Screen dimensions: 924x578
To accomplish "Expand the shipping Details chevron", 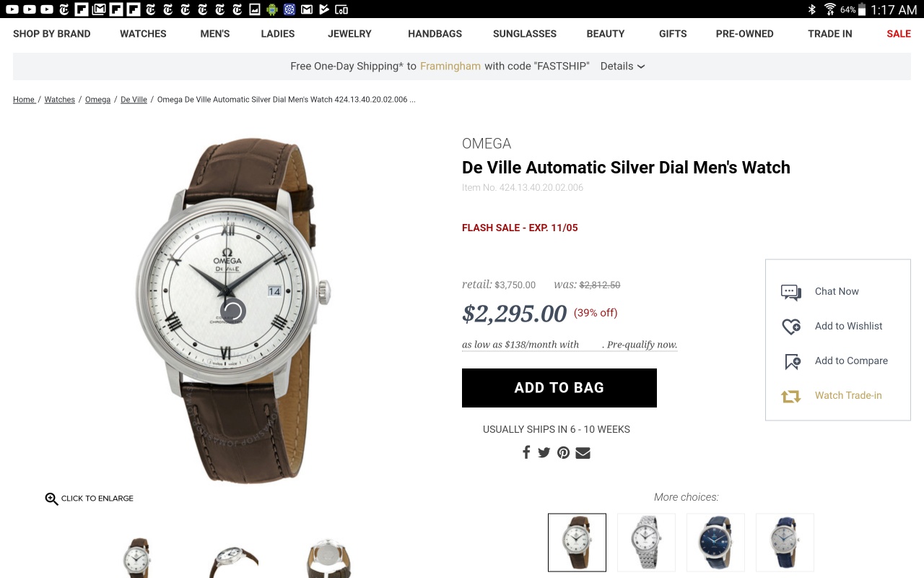I will click(641, 66).
